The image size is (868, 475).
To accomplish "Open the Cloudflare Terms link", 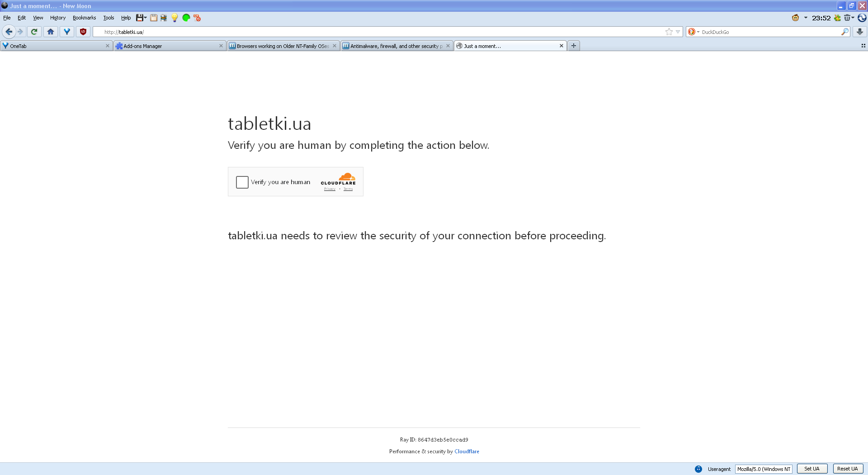I will coord(348,189).
